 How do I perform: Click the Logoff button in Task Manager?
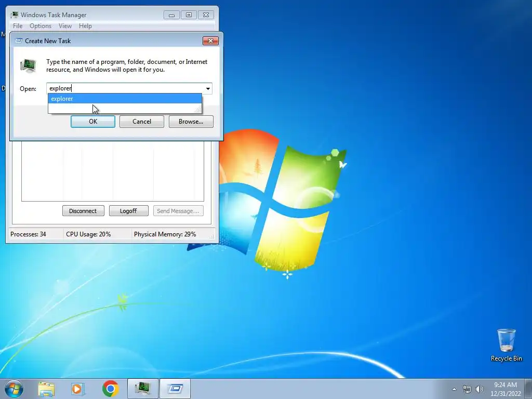point(129,211)
